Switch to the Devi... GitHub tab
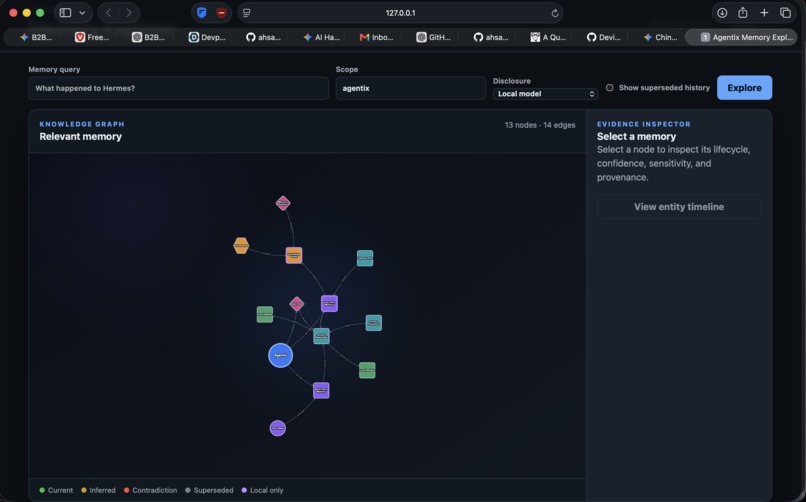The height and width of the screenshot is (502, 806). tap(604, 37)
